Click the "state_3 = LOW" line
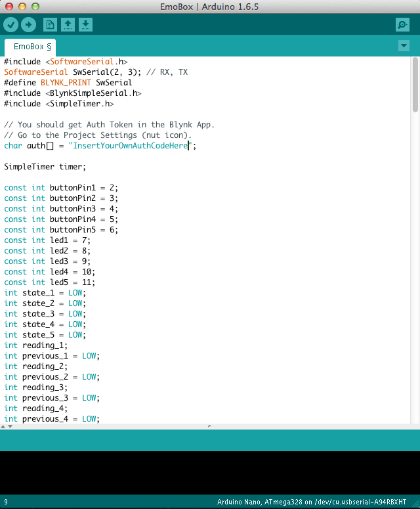The height and width of the screenshot is (509, 420). tap(45, 314)
